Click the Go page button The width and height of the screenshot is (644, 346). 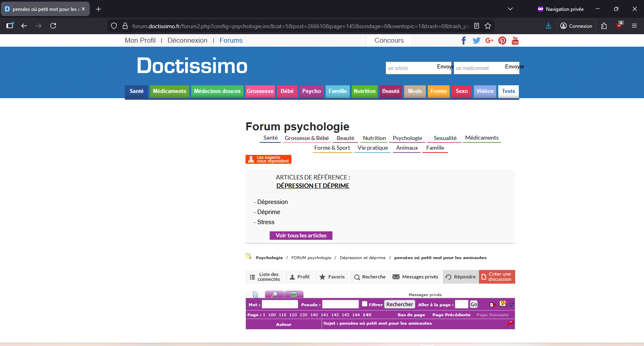474,305
